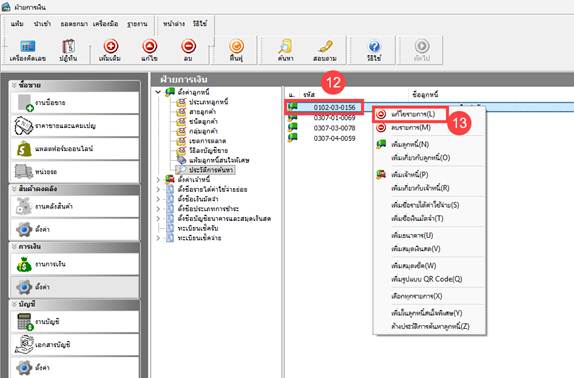Collapse the ตั้งค่าลูกหนี้ tree node arrow

point(158,92)
